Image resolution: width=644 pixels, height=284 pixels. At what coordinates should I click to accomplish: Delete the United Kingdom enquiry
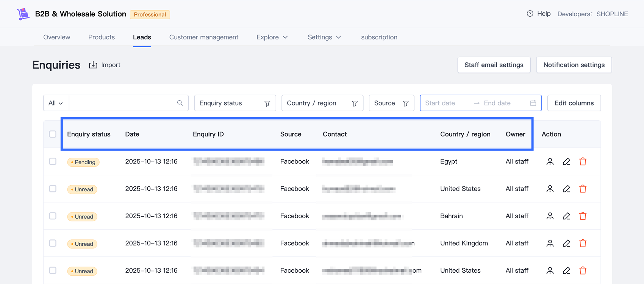click(583, 243)
